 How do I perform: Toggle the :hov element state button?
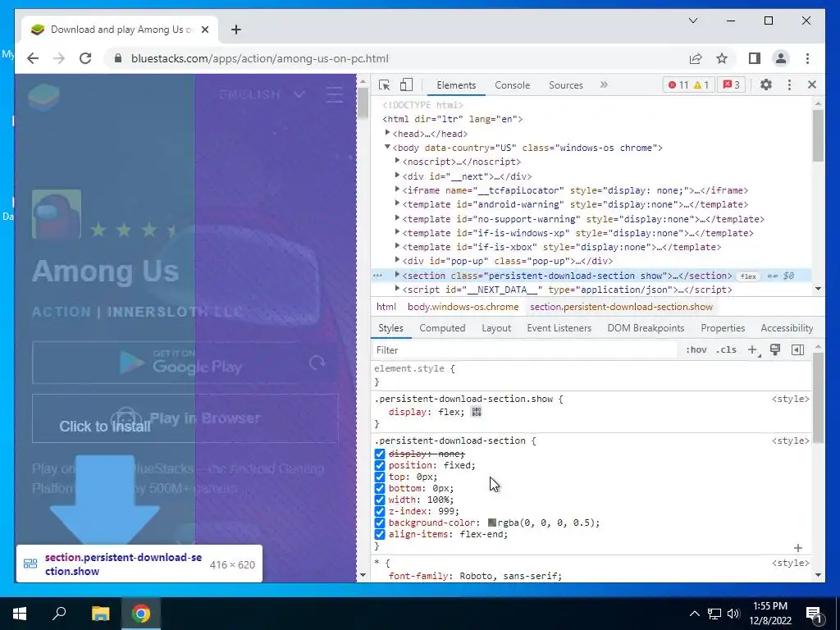[696, 349]
